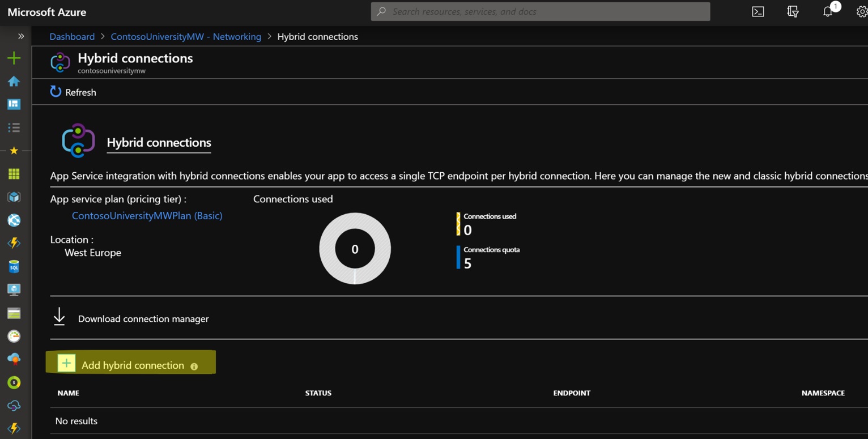This screenshot has width=868, height=439.
Task: Open the directory and subscription filter
Action: click(793, 11)
